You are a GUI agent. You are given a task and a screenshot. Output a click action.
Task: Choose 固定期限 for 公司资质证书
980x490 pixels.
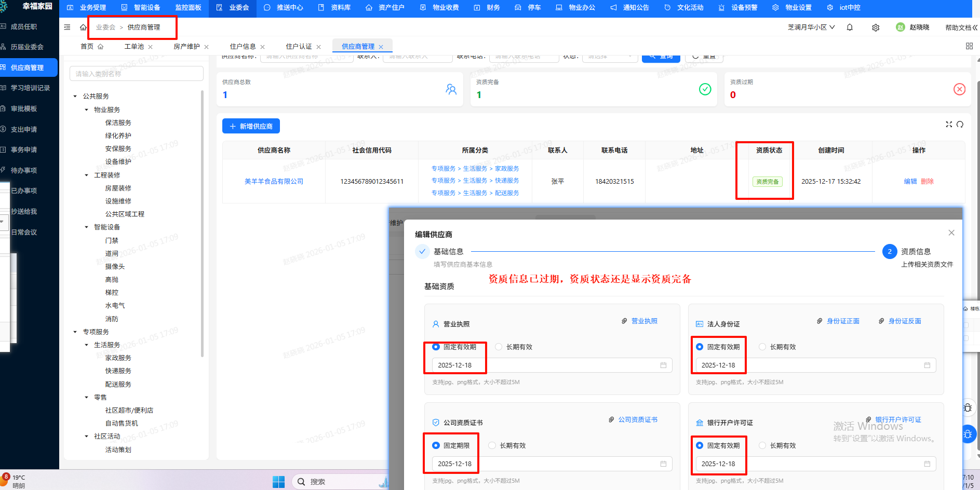pyautogui.click(x=436, y=446)
